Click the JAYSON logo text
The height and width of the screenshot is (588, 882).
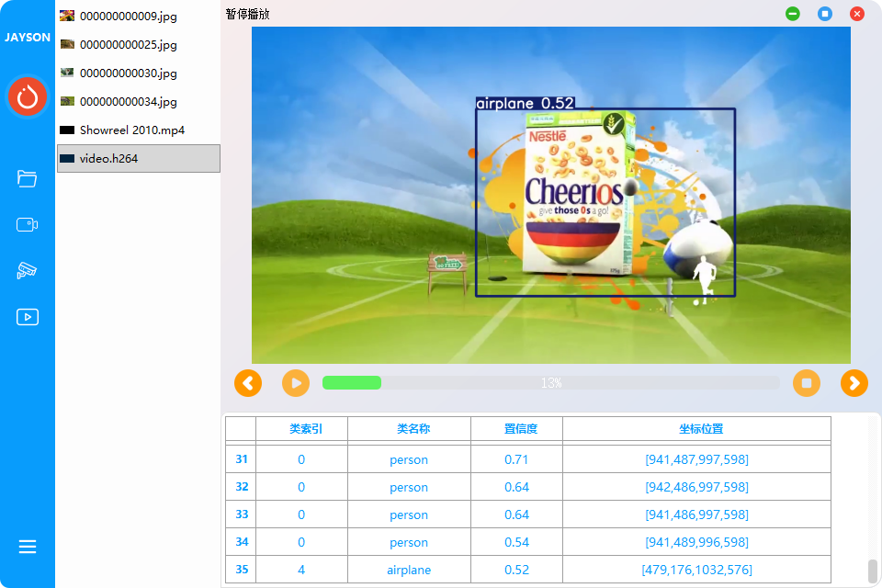27,38
